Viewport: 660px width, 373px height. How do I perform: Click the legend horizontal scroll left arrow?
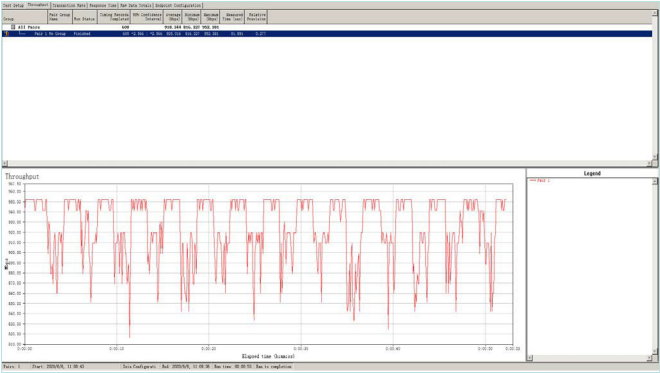click(x=530, y=358)
